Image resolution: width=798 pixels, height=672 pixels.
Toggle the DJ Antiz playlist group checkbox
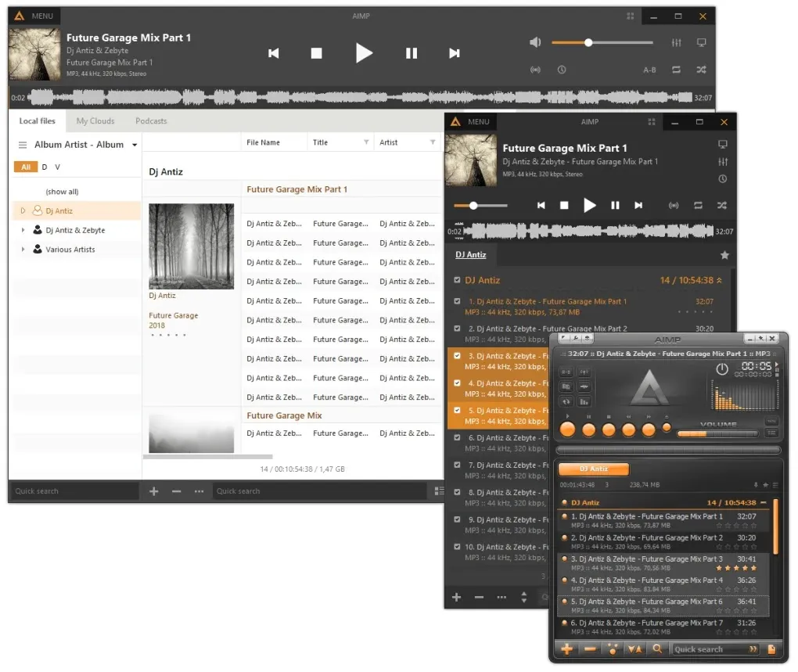click(x=457, y=280)
